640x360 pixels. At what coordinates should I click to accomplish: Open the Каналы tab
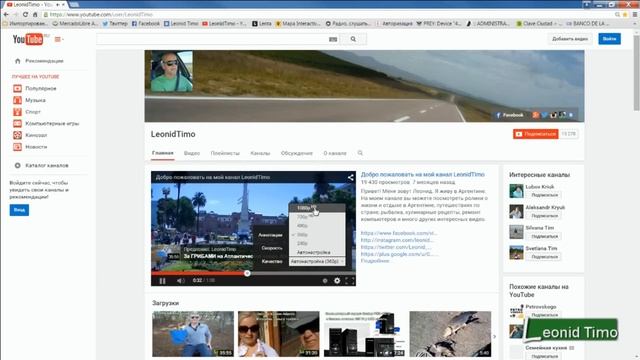point(260,153)
